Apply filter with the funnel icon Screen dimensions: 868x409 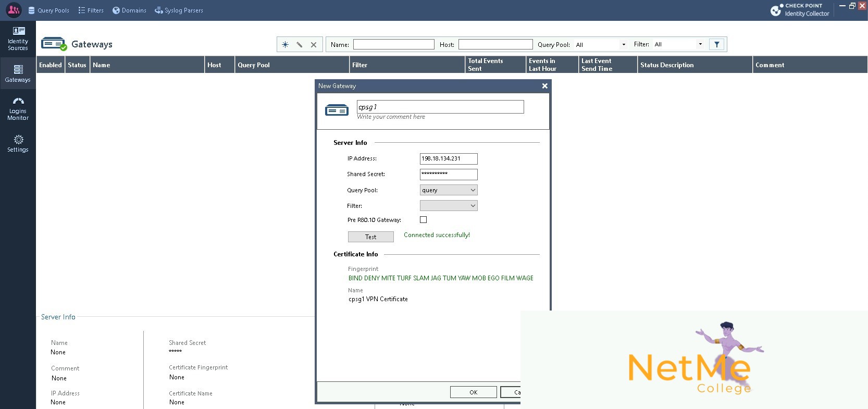click(716, 44)
